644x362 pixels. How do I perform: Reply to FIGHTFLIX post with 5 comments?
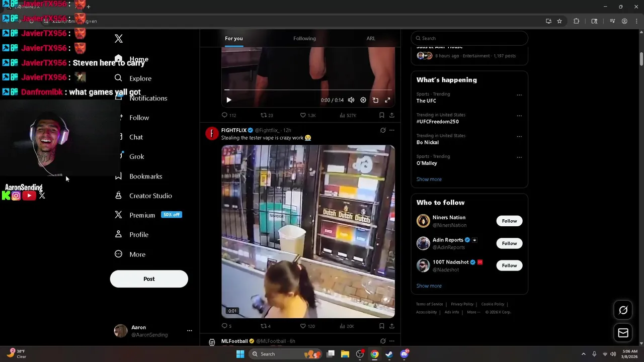click(226, 326)
